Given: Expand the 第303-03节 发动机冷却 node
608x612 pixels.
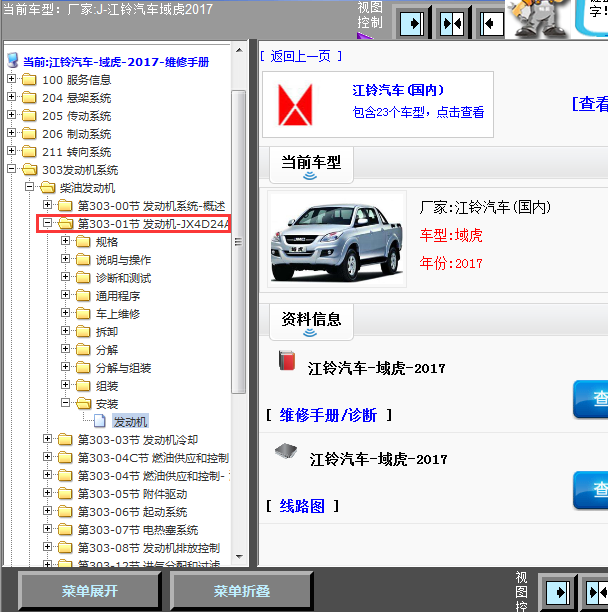Looking at the screenshot, I should tap(47, 438).
